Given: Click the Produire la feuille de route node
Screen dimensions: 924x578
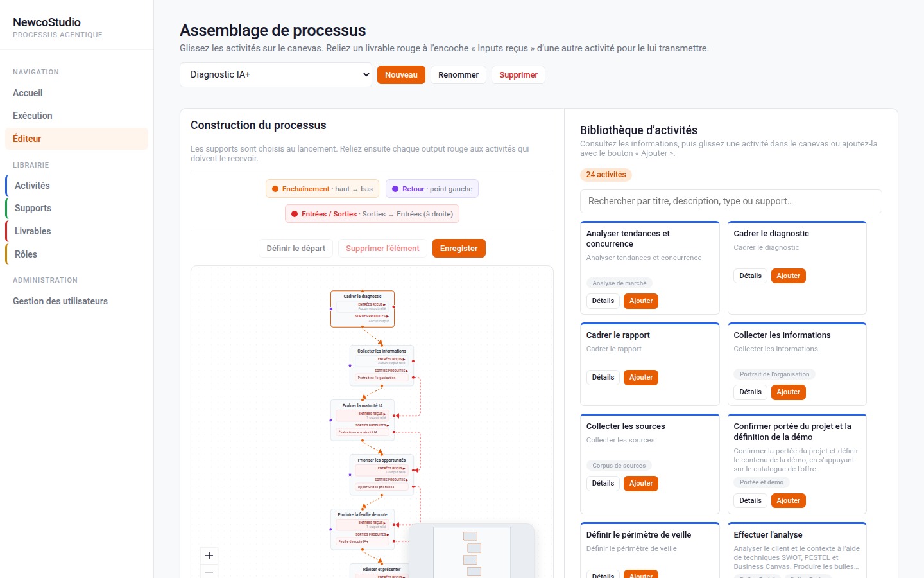Looking at the screenshot, I should (x=363, y=529).
